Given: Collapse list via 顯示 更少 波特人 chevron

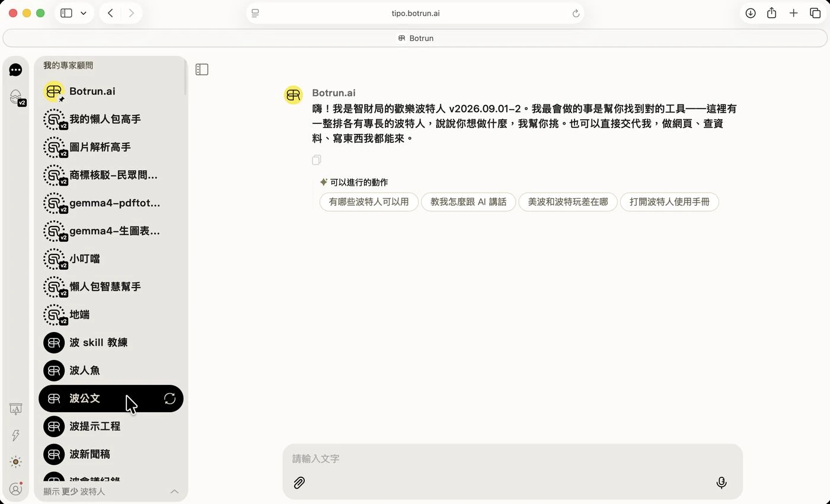Looking at the screenshot, I should pos(174,492).
